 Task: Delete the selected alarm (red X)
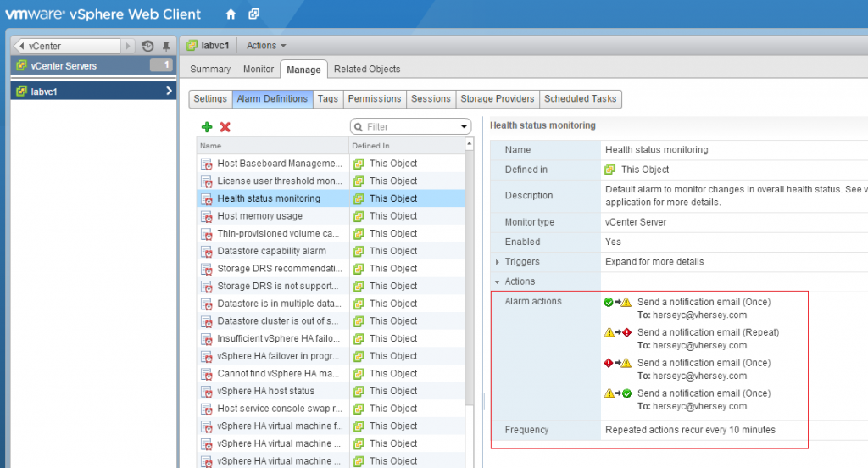(225, 127)
